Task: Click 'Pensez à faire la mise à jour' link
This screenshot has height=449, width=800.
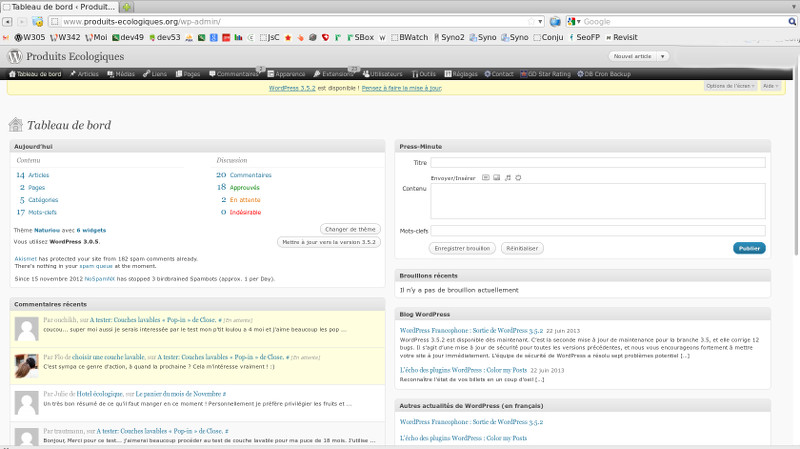Action: pos(402,88)
